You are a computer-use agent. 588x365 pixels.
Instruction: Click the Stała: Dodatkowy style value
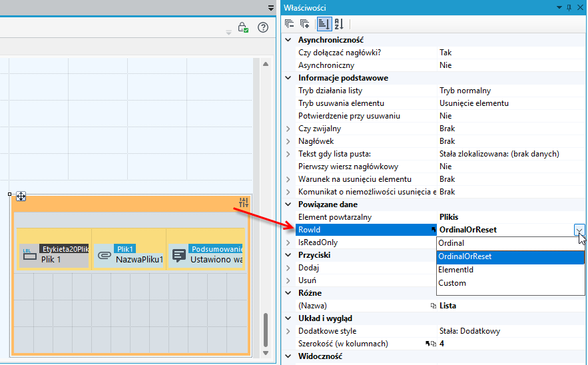(470, 331)
